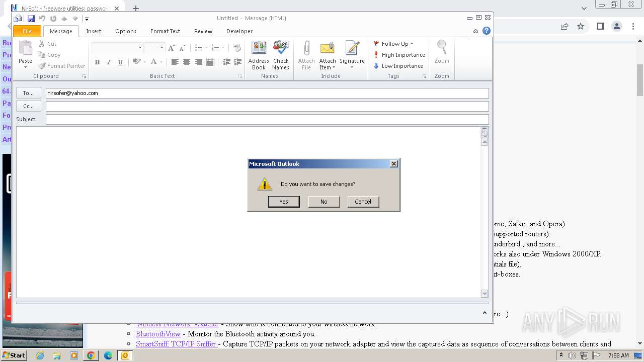Viewport: 644px width, 362px height.
Task: Open the font size combo box
Action: pyautogui.click(x=154, y=48)
